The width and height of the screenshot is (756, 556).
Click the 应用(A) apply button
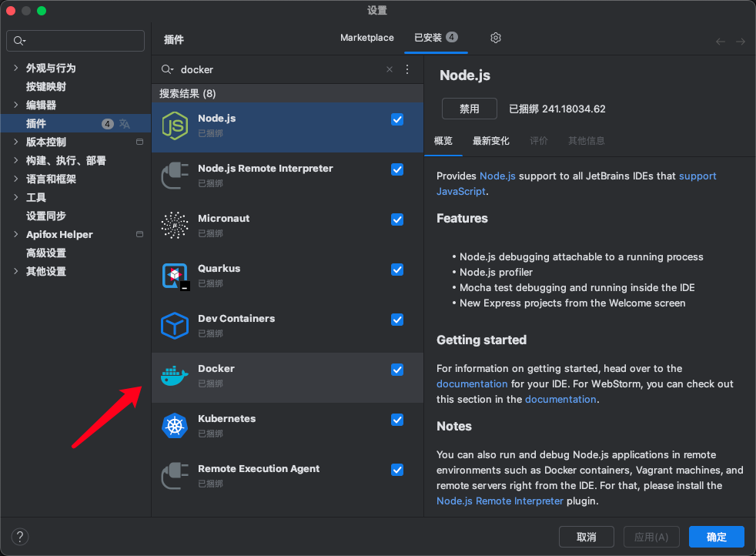click(x=651, y=537)
